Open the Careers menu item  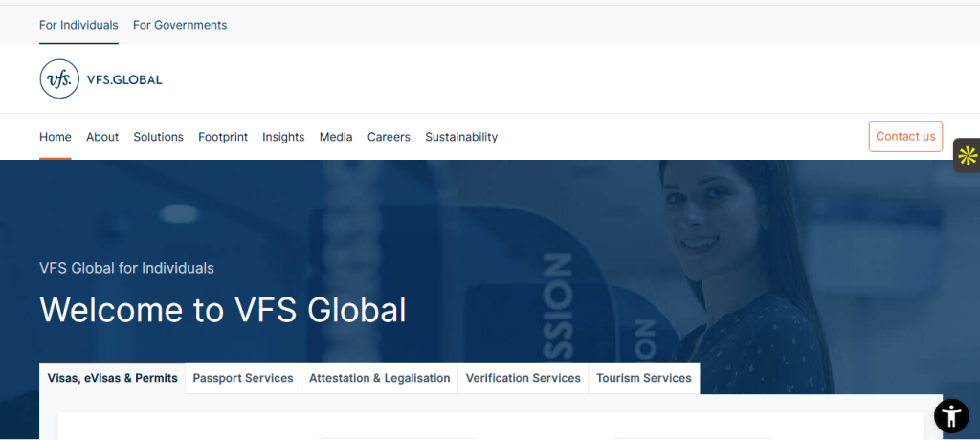pos(389,137)
